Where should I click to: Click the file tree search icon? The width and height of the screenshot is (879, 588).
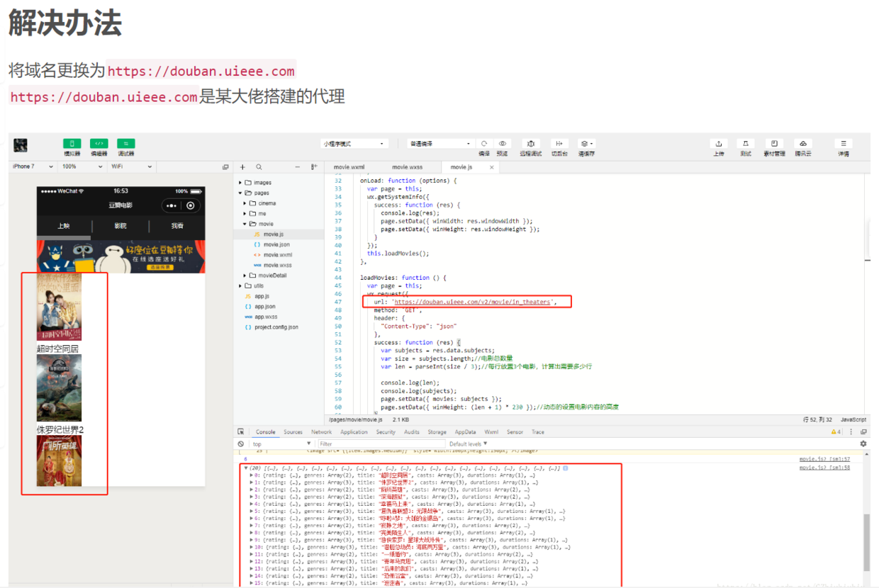tap(259, 167)
